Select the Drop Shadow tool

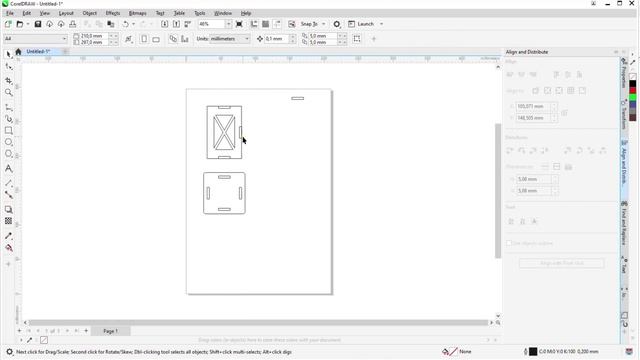9,209
